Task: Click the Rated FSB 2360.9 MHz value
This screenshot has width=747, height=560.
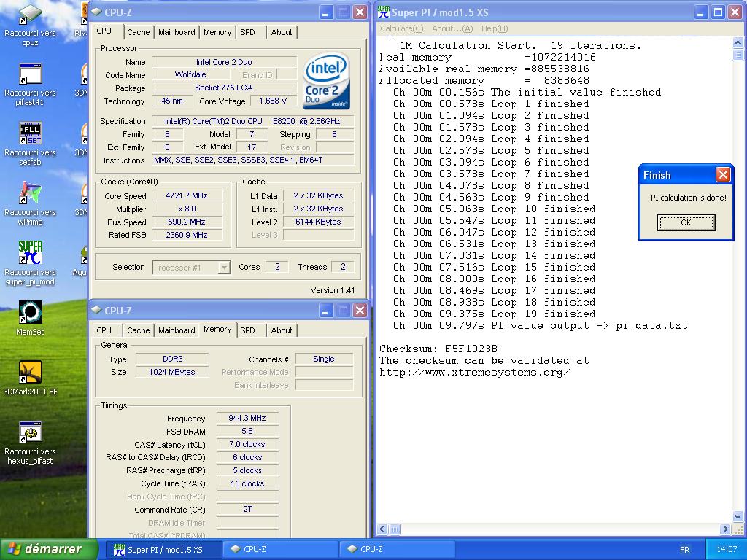Action: coord(187,235)
